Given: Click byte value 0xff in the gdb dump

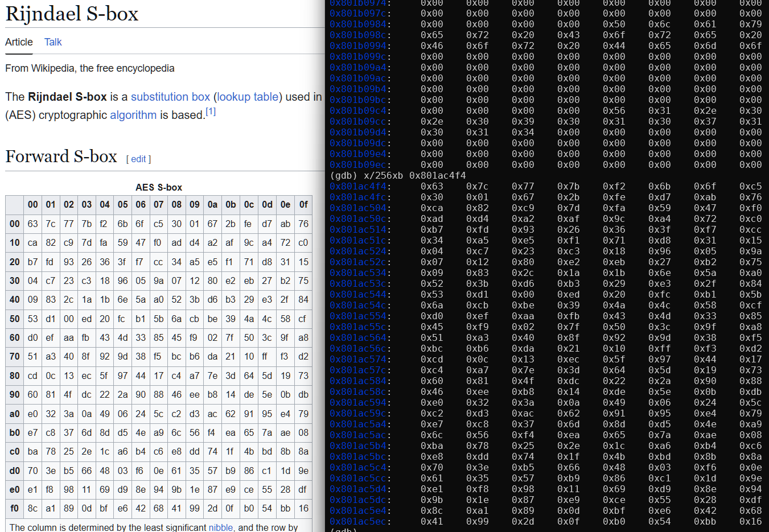Looking at the screenshot, I should click(660, 348).
